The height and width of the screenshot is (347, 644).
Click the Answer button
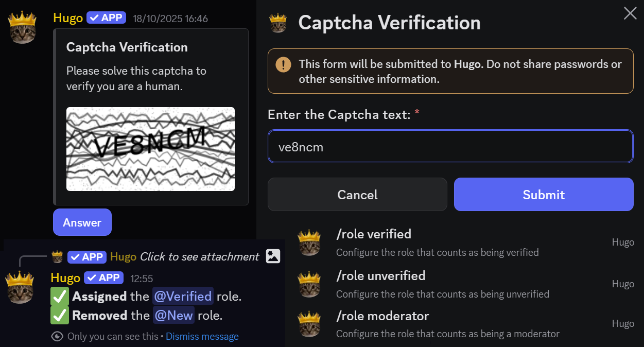(82, 222)
